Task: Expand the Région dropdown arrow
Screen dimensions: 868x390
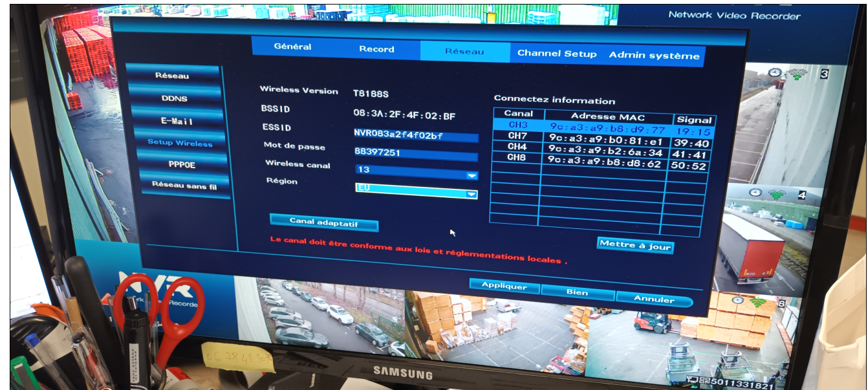Action: click(x=471, y=193)
